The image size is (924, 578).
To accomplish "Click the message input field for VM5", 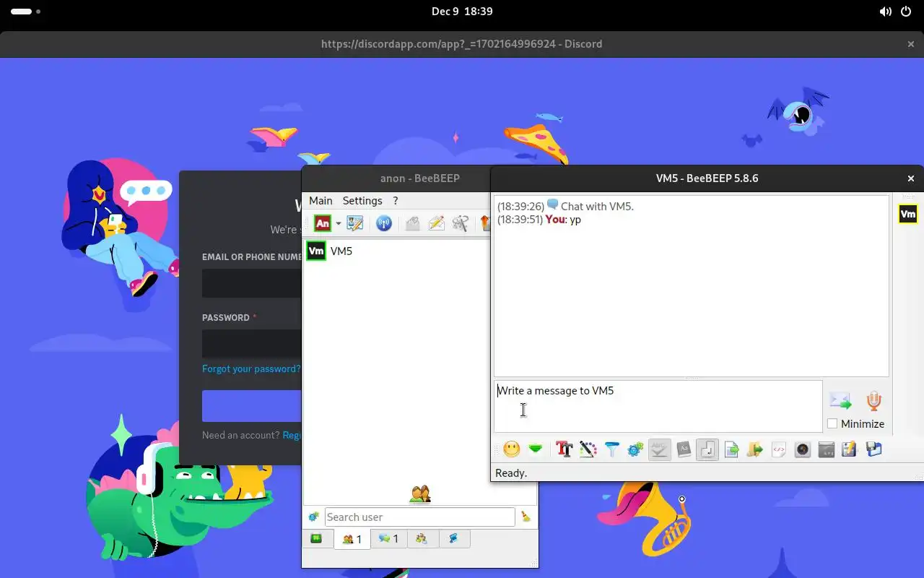I will (x=658, y=407).
